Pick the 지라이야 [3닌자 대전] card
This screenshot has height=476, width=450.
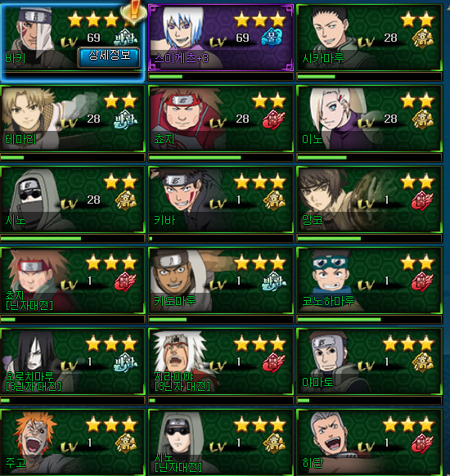pyautogui.click(x=221, y=361)
